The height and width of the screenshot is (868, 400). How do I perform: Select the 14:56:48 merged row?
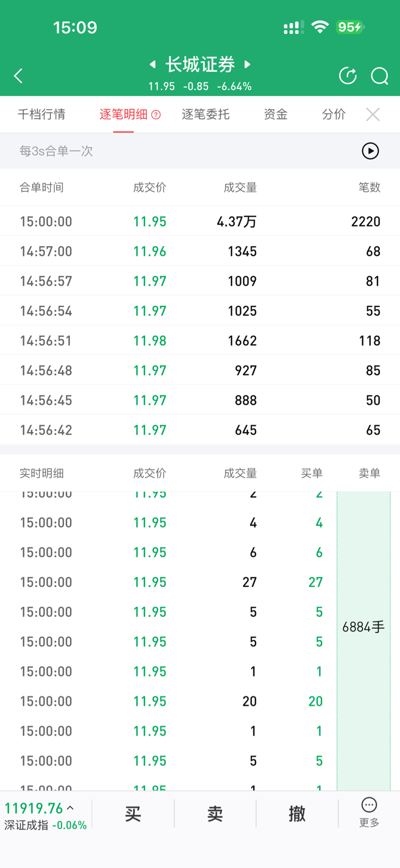tap(200, 370)
